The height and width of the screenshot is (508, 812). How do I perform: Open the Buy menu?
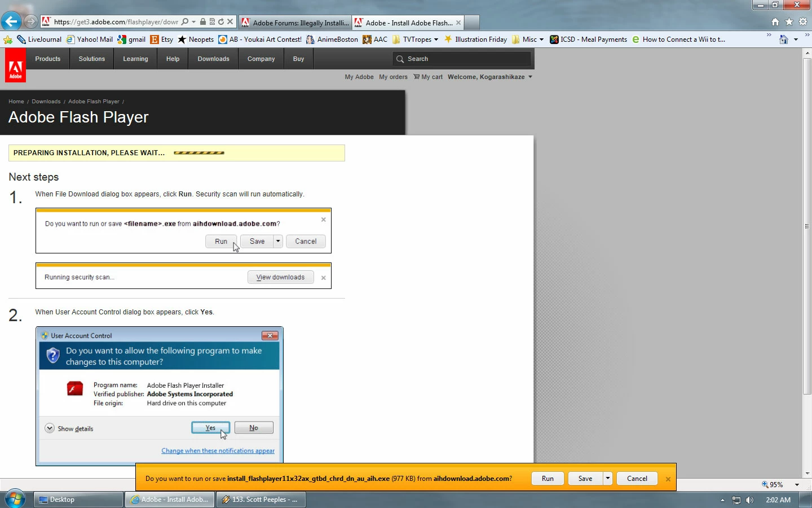[x=298, y=59]
